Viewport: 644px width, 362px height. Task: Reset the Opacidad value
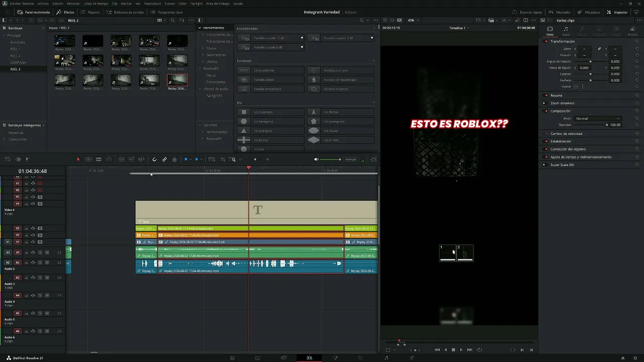click(637, 125)
